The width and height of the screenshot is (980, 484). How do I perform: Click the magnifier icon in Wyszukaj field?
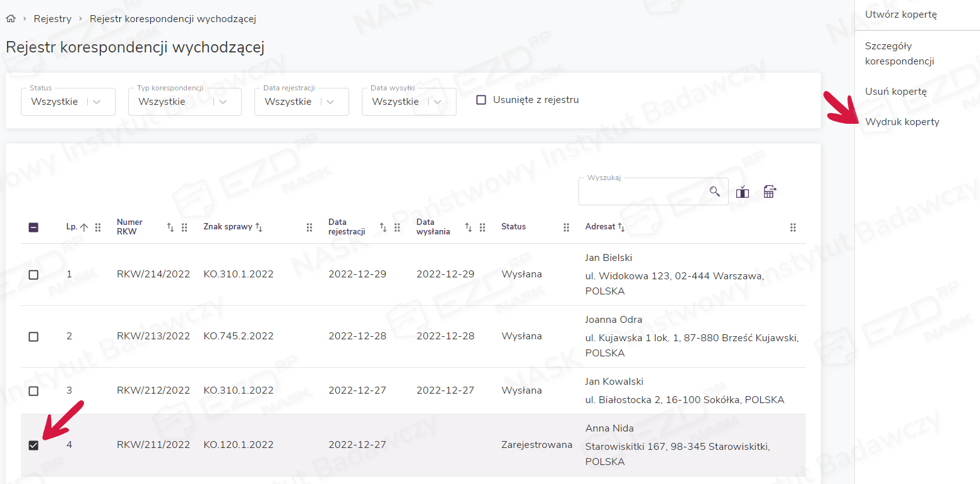(x=714, y=191)
